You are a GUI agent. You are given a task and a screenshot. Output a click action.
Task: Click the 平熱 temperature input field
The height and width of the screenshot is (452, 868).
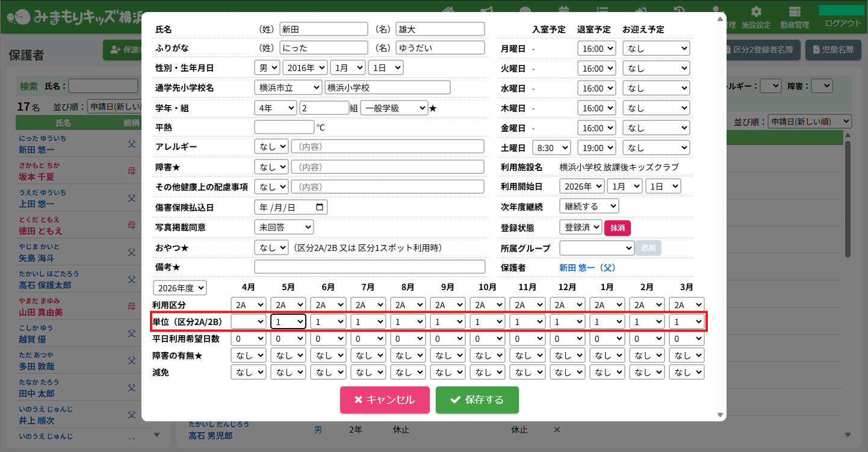(284, 128)
